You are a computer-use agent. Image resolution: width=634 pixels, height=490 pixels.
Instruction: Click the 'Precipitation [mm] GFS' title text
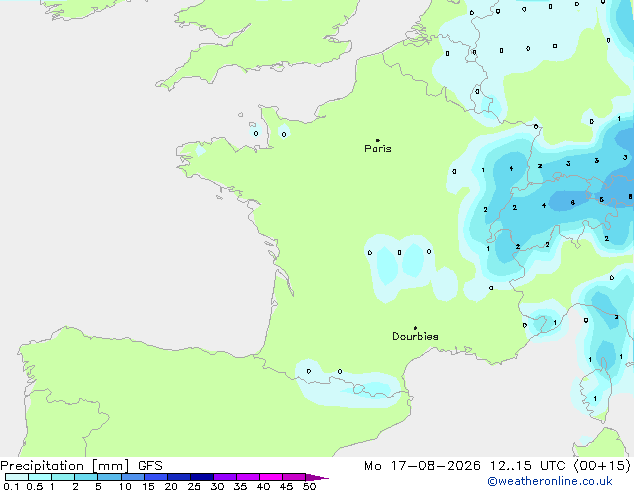pos(81,466)
